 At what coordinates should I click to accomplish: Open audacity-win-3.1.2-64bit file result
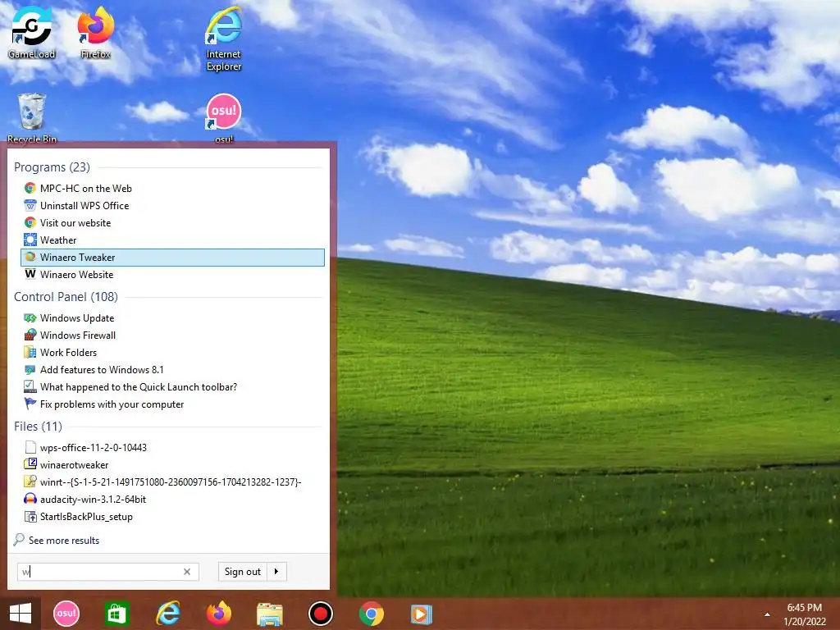point(172,500)
